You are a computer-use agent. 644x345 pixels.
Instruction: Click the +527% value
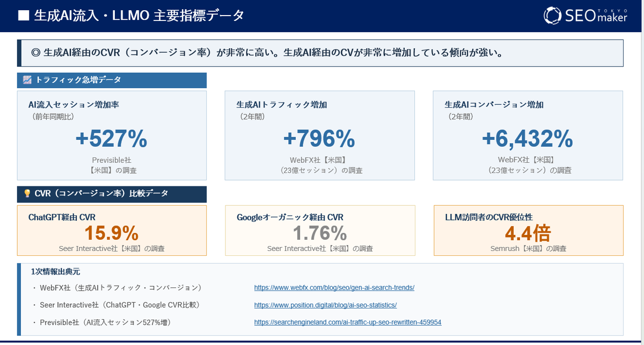pyautogui.click(x=111, y=140)
